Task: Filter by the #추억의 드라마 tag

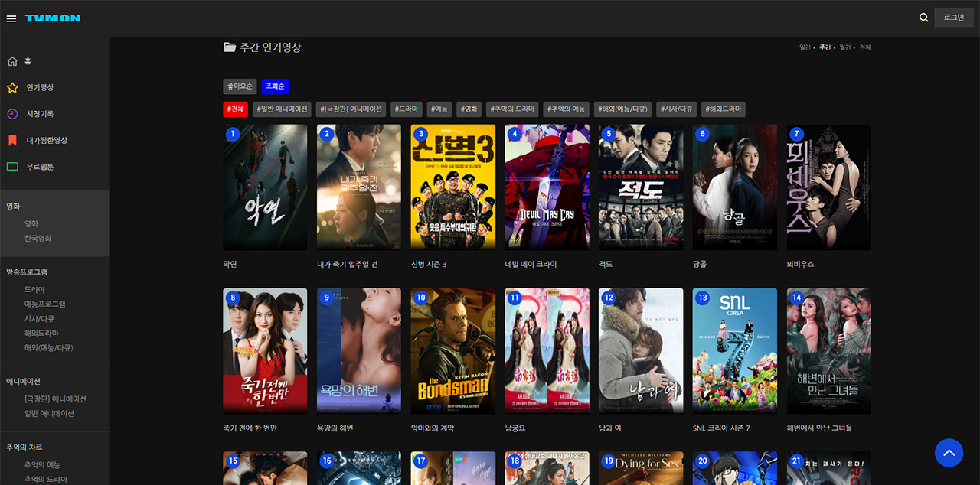Action: point(513,109)
